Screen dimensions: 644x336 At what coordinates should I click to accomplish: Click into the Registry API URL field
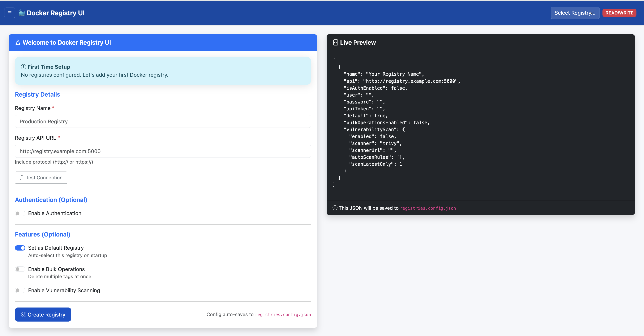click(163, 151)
